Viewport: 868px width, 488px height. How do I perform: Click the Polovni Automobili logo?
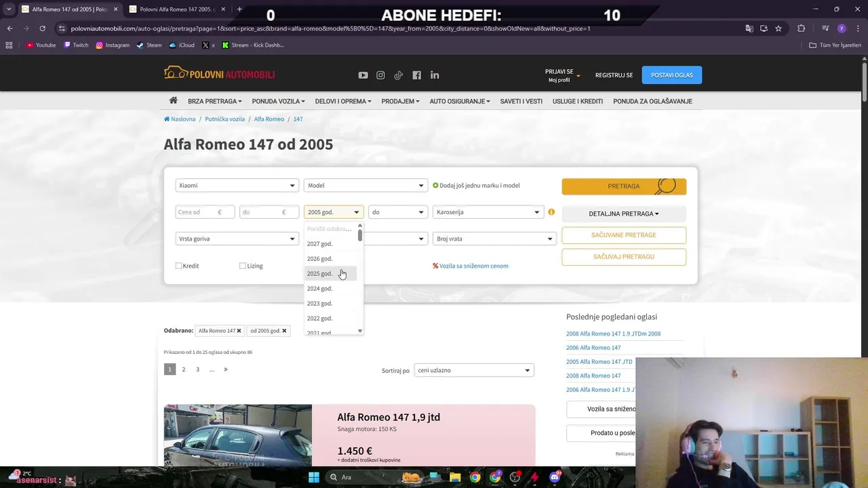[219, 74]
